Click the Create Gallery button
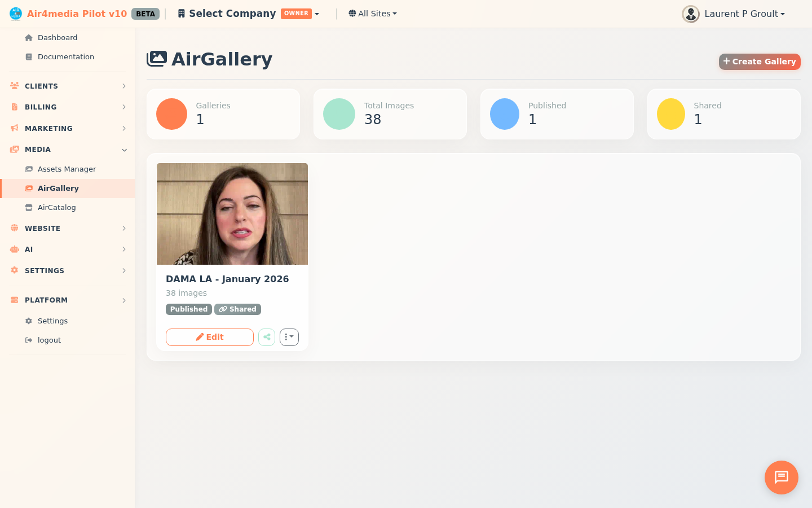Viewport: 812px width, 508px height. (x=759, y=62)
